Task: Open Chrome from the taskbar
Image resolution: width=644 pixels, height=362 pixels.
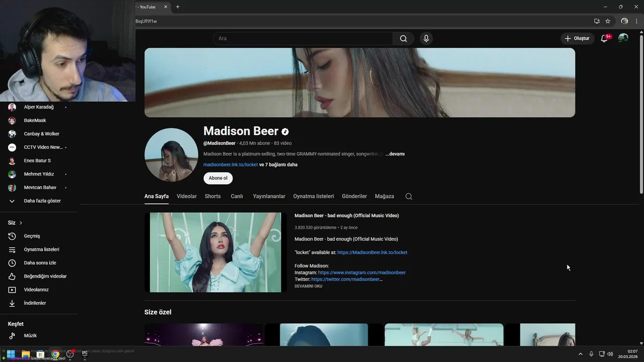Action: 55,354
